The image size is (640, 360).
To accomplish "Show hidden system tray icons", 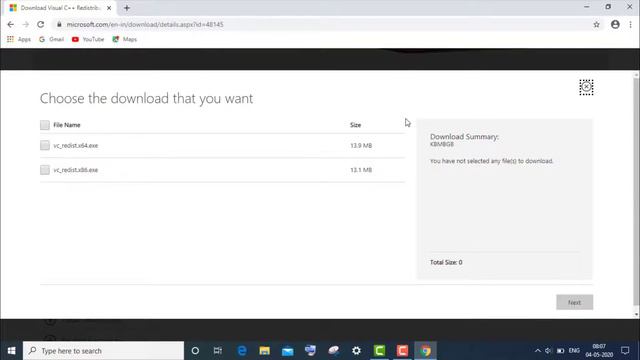I will pos(538,351).
